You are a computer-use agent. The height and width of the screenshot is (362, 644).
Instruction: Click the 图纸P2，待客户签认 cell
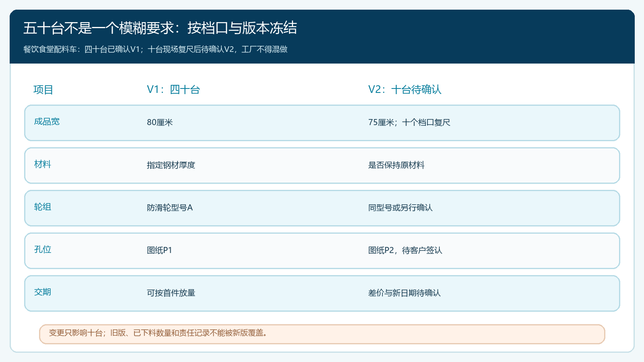click(x=405, y=250)
